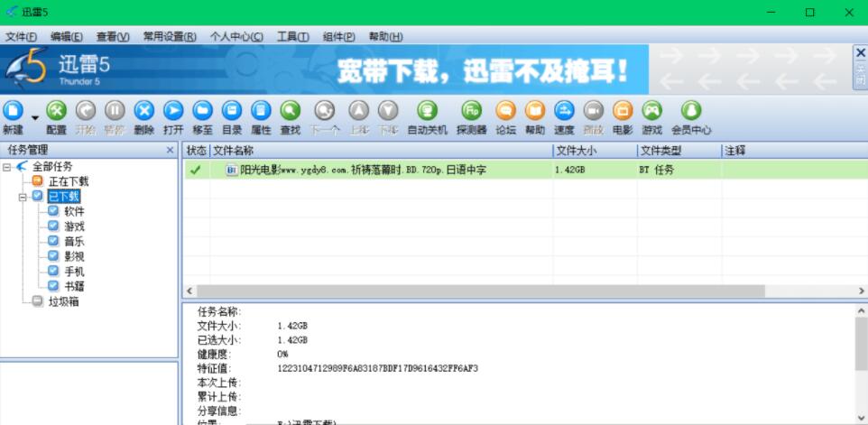Click the 下一个 find-next toolbar icon
The height and width of the screenshot is (425, 868).
(325, 111)
